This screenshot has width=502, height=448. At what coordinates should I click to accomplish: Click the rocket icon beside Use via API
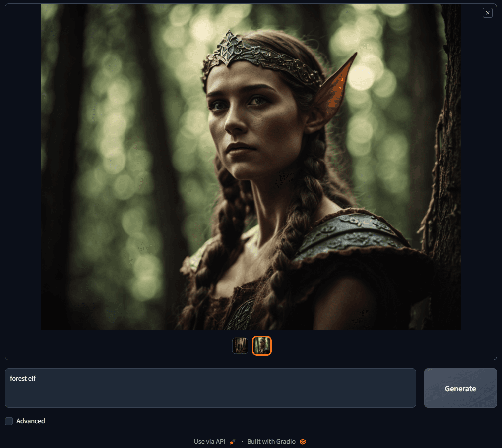coord(233,441)
